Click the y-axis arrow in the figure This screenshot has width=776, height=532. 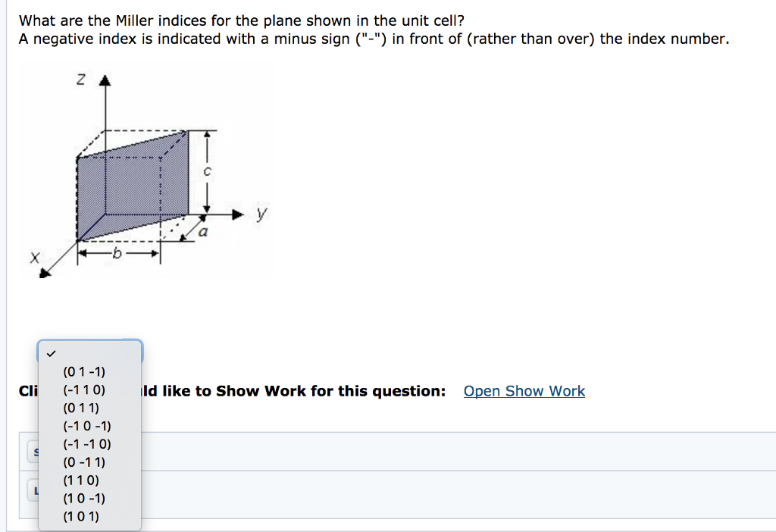pyautogui.click(x=239, y=214)
